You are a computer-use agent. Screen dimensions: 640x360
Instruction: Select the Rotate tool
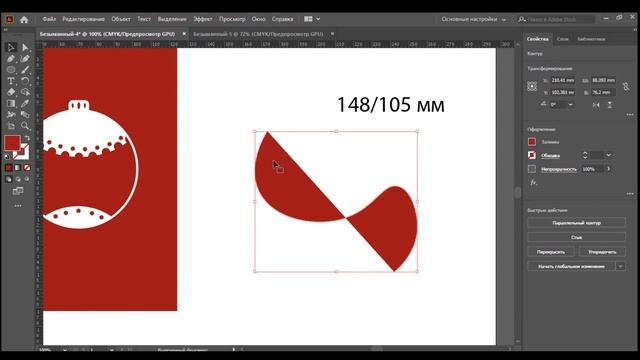(25, 81)
